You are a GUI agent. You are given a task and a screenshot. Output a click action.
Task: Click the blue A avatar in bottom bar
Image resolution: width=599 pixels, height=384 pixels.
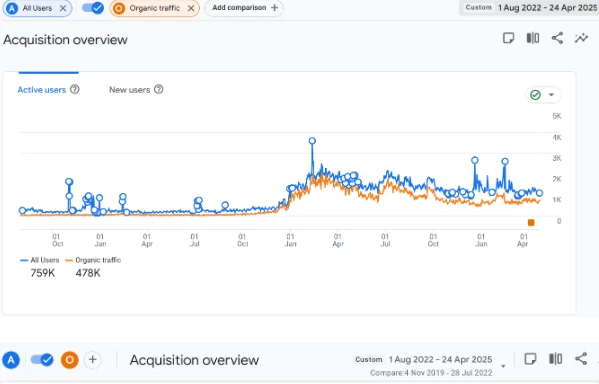pyautogui.click(x=11, y=360)
